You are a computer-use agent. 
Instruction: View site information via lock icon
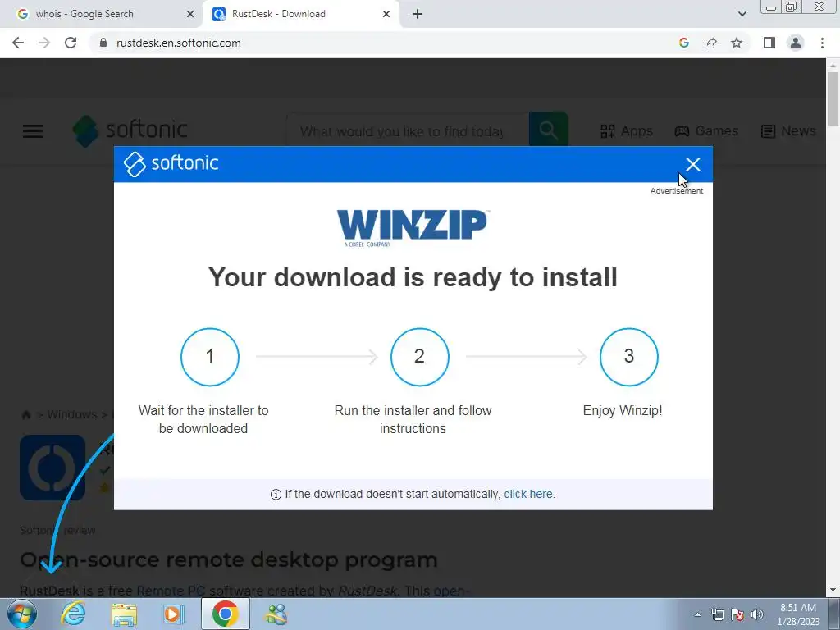click(x=103, y=43)
